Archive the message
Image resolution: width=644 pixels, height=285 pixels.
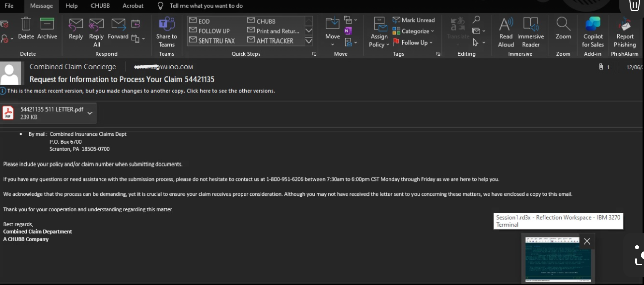(47, 28)
